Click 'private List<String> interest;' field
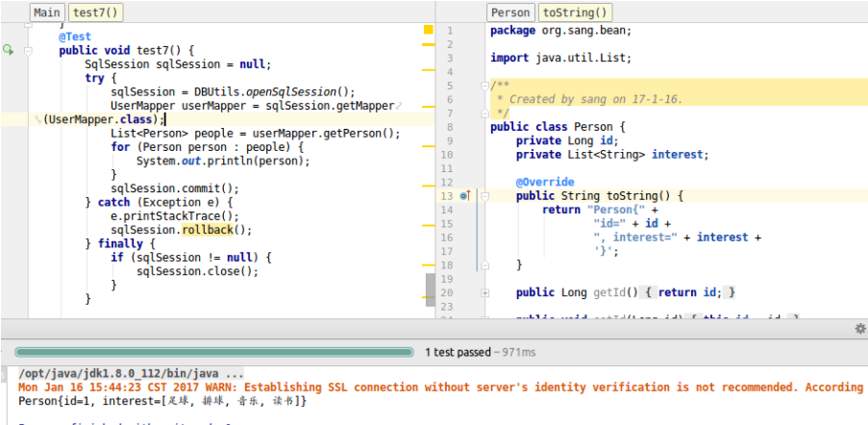 pos(612,155)
